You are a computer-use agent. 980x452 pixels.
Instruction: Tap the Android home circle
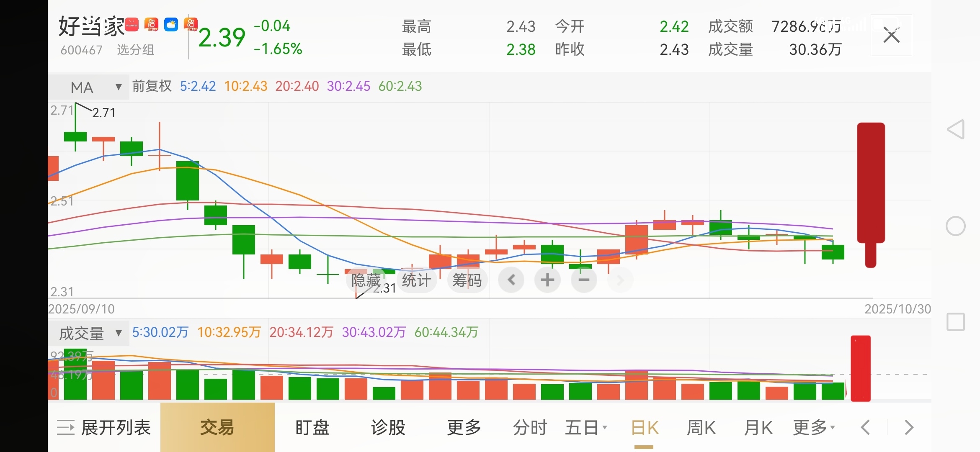tap(956, 226)
